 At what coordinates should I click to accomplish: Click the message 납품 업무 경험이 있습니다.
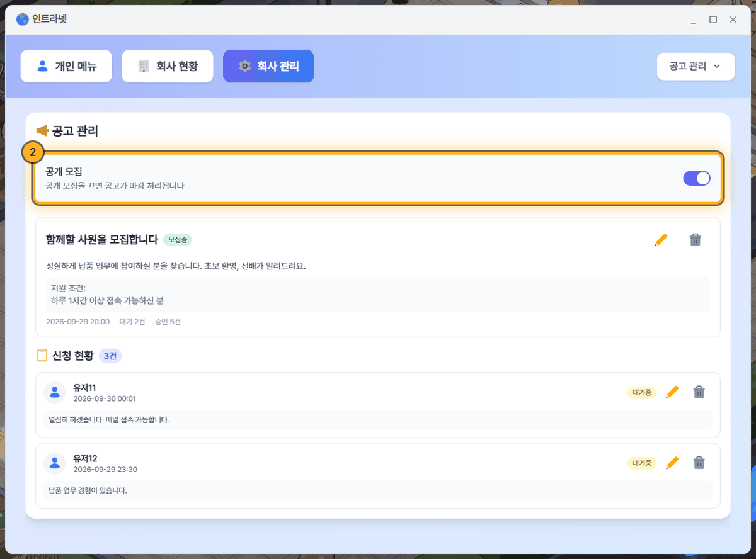(88, 490)
